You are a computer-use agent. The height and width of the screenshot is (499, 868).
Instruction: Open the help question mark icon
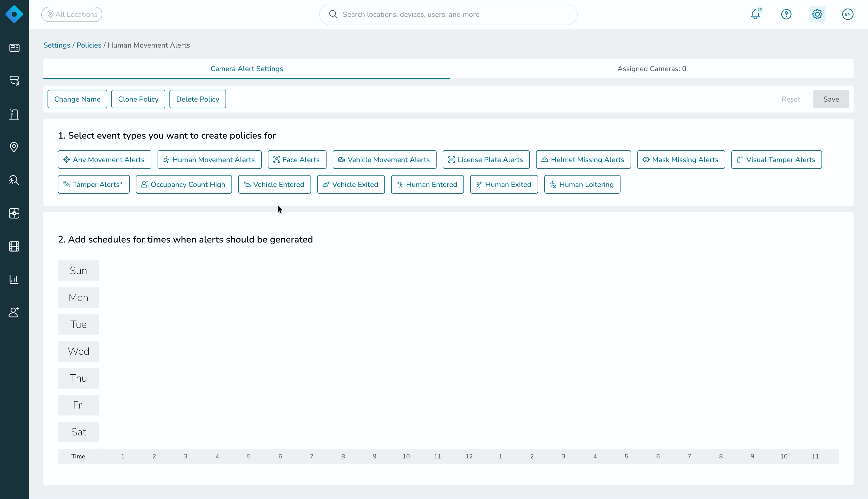[x=786, y=14]
